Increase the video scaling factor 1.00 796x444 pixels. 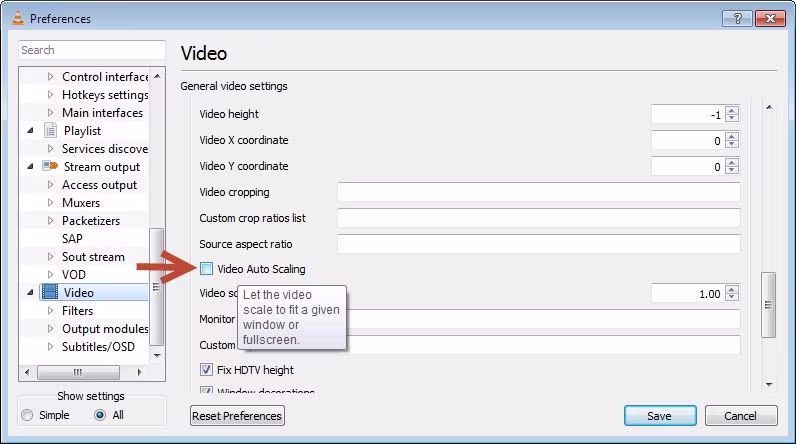(732, 289)
